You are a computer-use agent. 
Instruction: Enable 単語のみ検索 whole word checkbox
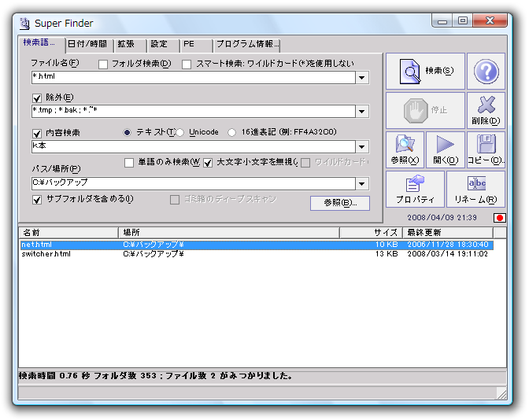pos(129,163)
